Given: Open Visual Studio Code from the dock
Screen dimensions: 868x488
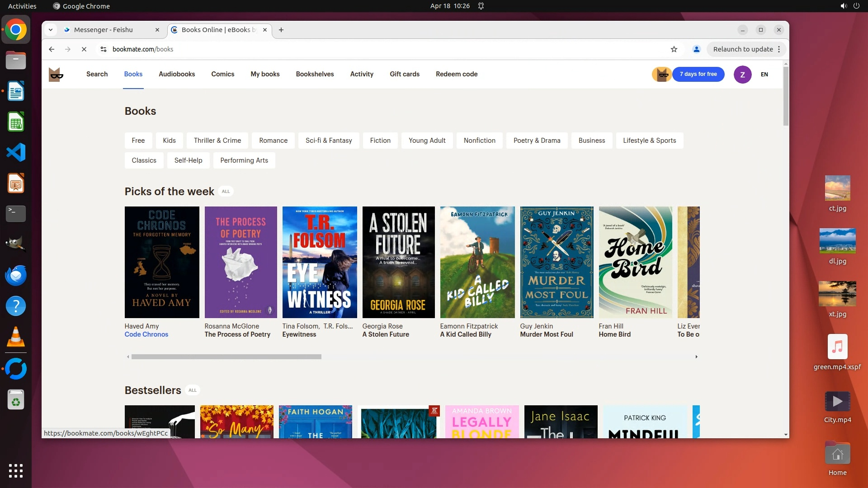Looking at the screenshot, I should pyautogui.click(x=16, y=153).
